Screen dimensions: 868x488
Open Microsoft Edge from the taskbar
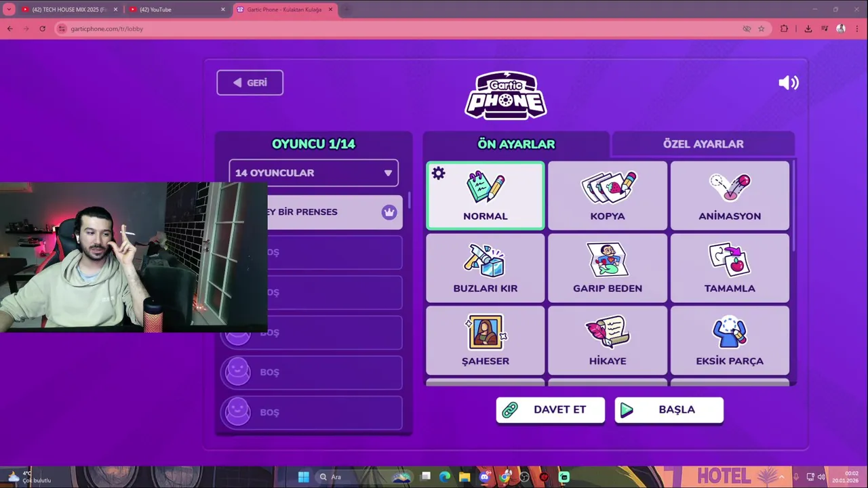coord(445,476)
